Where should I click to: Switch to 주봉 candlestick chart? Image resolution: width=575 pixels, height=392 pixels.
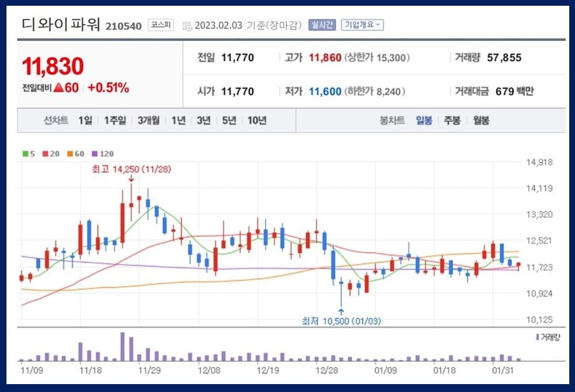coord(452,120)
